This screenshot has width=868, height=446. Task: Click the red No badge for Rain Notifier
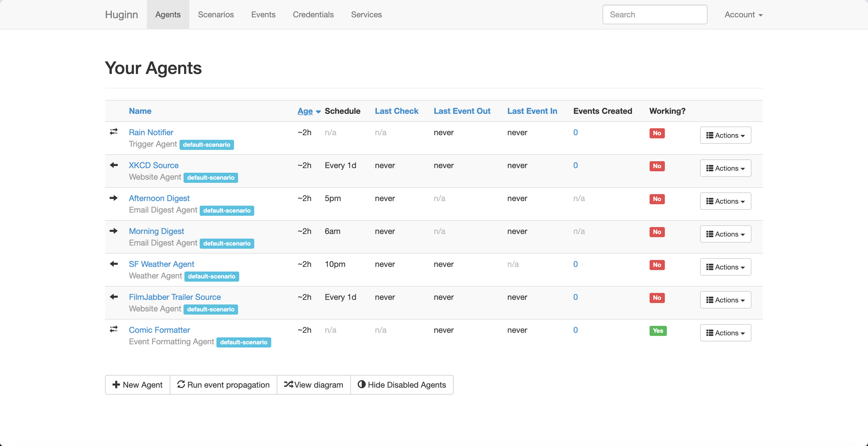click(657, 133)
